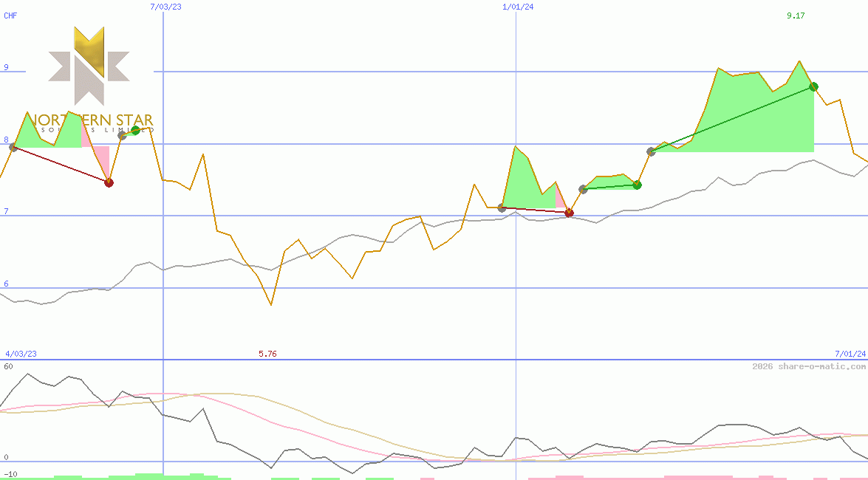Click the gray start marker at price 8

(x=13, y=146)
